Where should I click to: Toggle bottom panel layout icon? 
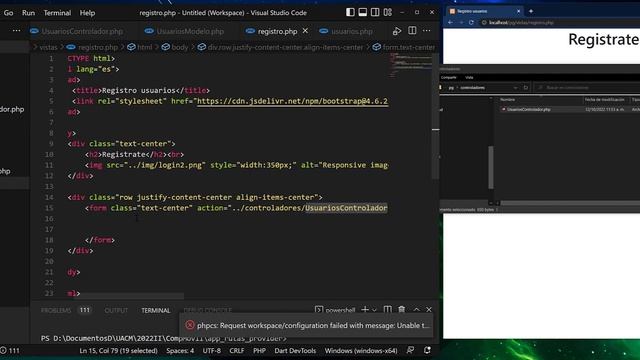362,13
